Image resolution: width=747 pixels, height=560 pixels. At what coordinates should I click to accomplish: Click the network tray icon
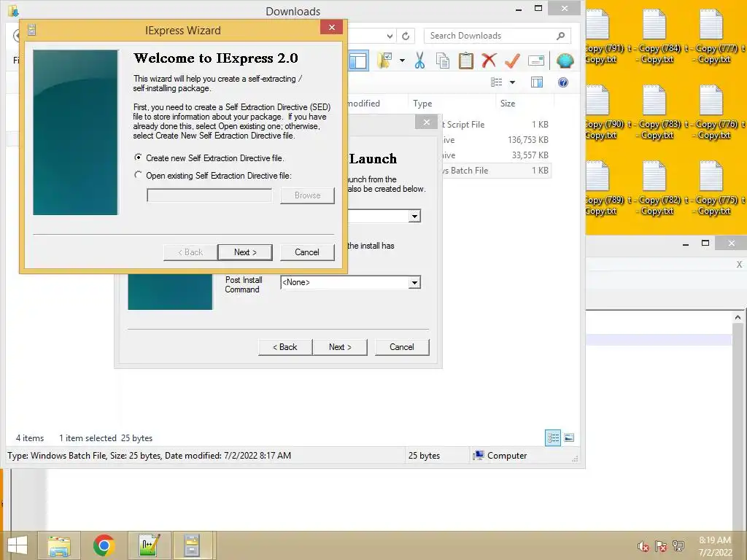(678, 546)
